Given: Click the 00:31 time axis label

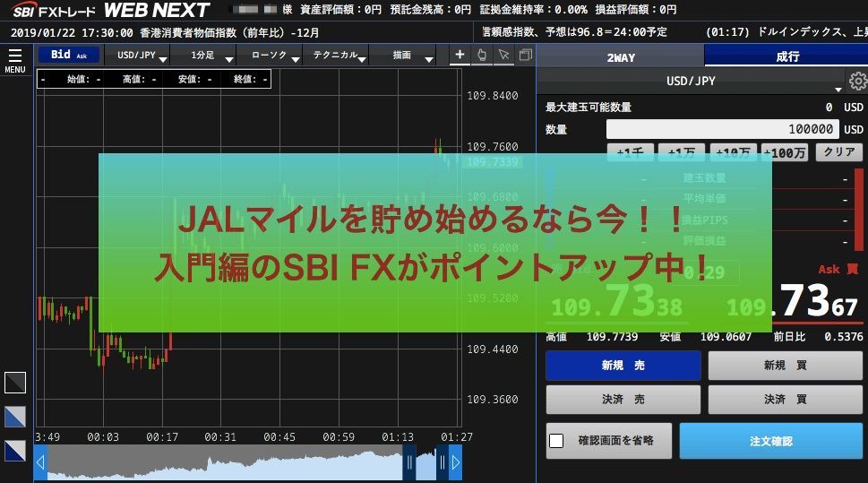Looking at the screenshot, I should 219,437.
